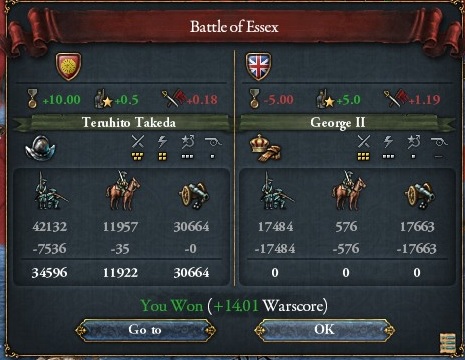Click the attacker's infantry unit icon
Image resolution: width=465 pixels, height=360 pixels.
tap(50, 191)
